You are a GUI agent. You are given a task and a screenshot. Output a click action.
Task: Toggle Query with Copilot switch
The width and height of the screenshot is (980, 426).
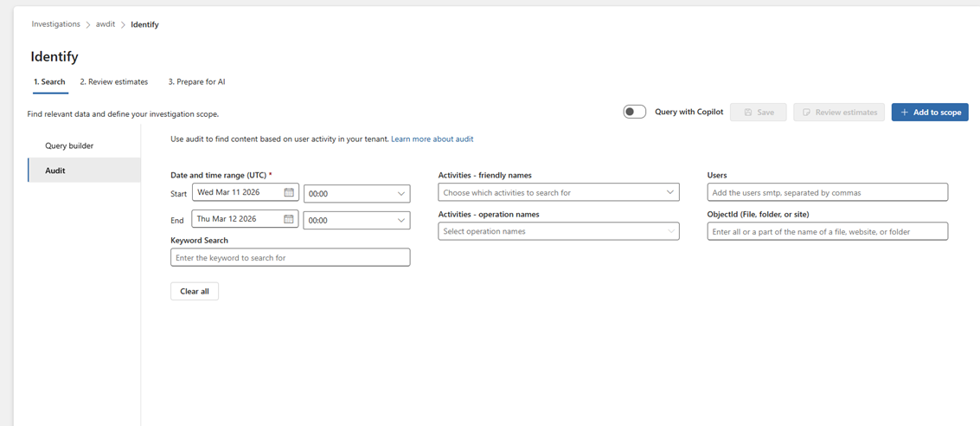tap(634, 112)
